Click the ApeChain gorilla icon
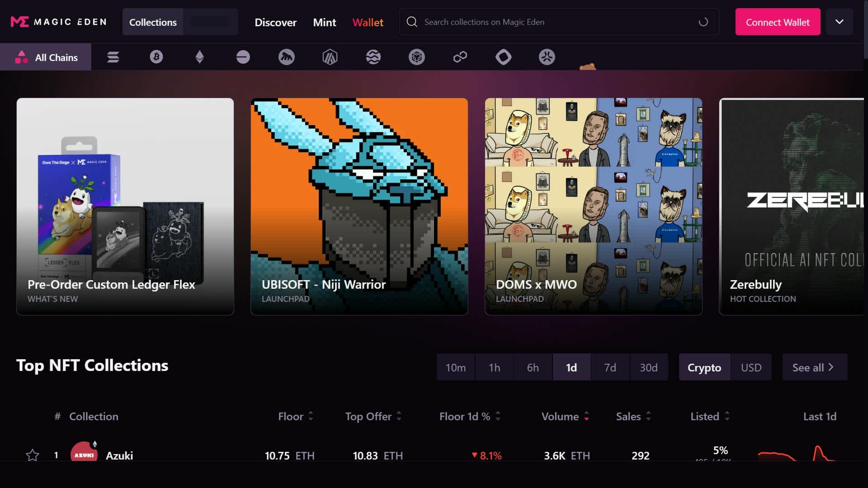The width and height of the screenshot is (868, 488). point(286,57)
